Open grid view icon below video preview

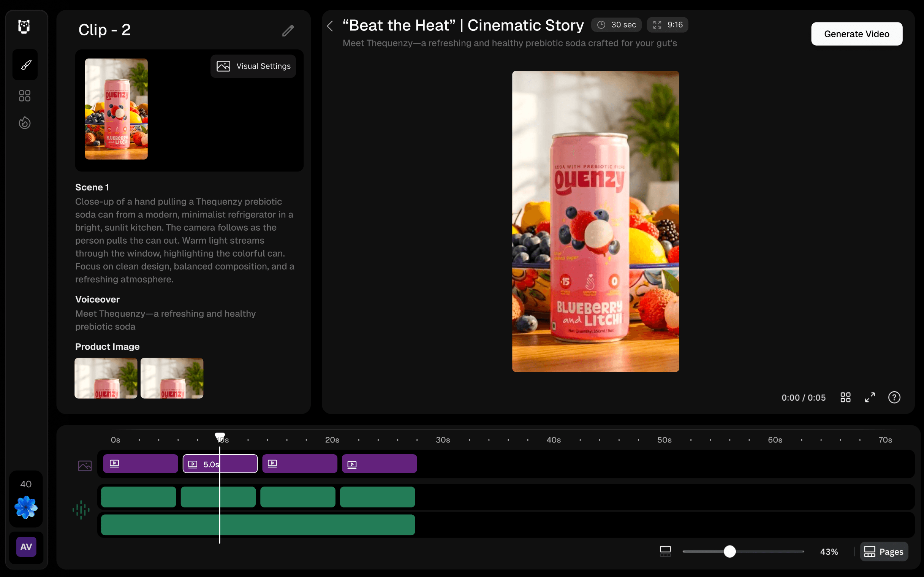pyautogui.click(x=845, y=397)
